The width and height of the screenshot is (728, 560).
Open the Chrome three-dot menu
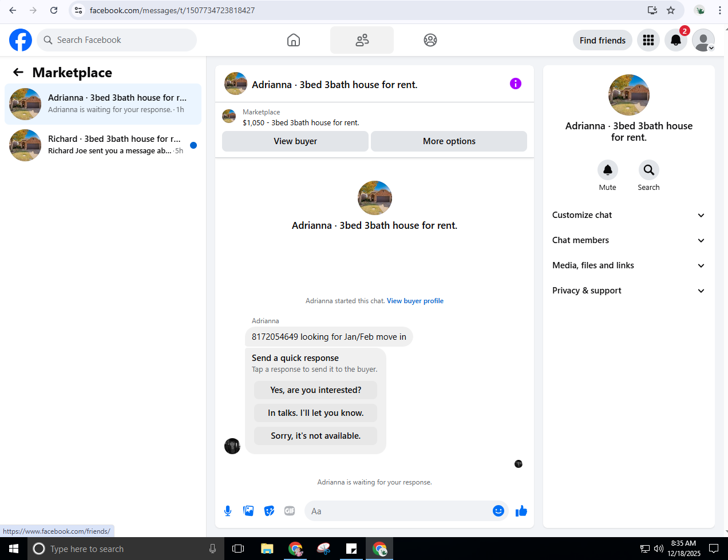719,10
